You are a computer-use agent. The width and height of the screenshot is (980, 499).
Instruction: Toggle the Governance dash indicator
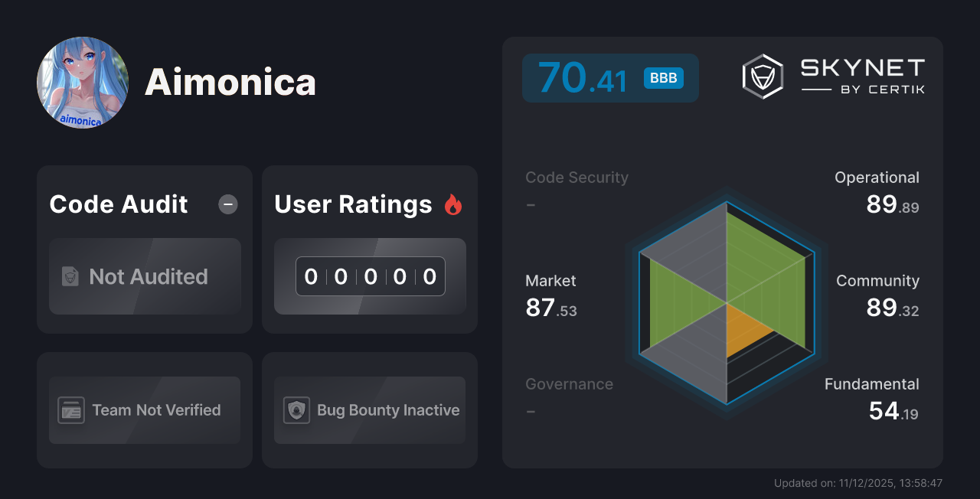pyautogui.click(x=531, y=411)
